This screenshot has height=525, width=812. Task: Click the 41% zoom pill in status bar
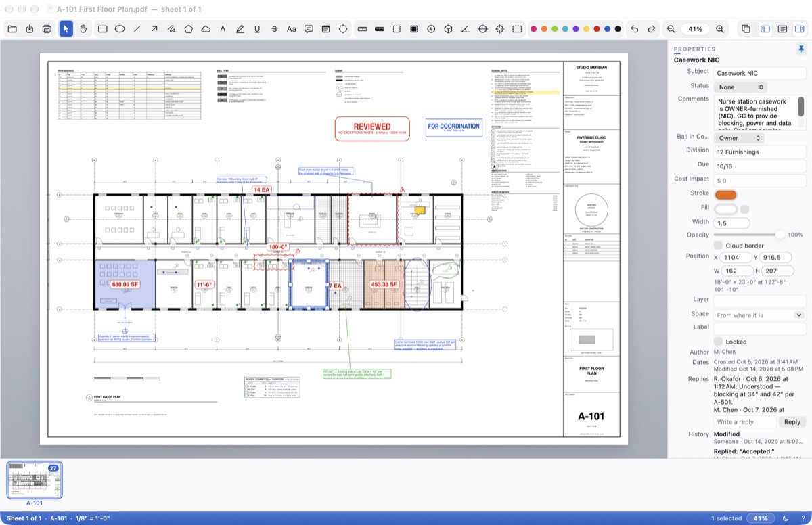pos(761,518)
